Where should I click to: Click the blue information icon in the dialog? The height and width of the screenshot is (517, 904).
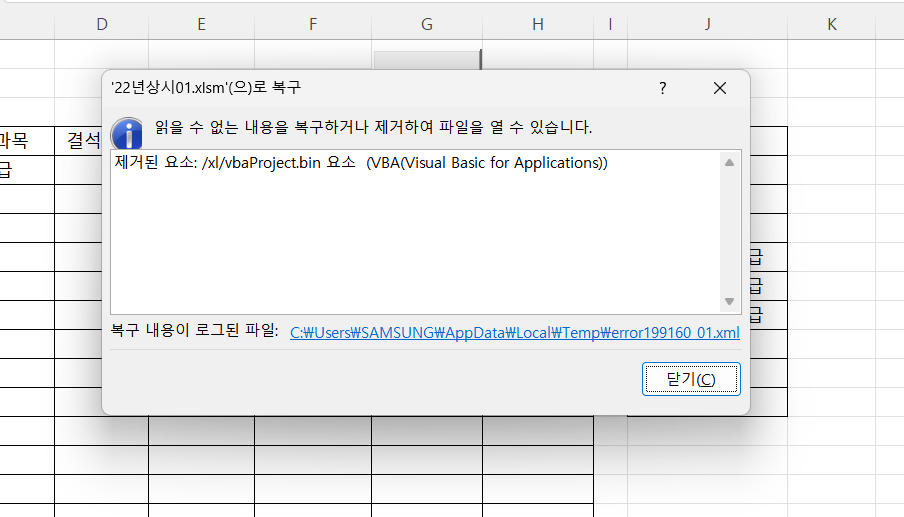tap(127, 131)
